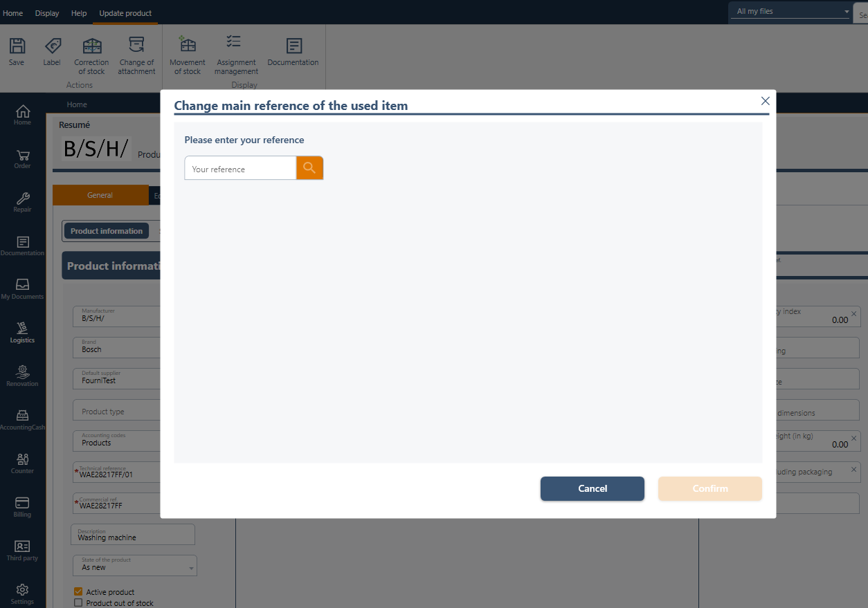Click the Default supplier field FourniTest
The width and height of the screenshot is (868, 608).
point(116,378)
